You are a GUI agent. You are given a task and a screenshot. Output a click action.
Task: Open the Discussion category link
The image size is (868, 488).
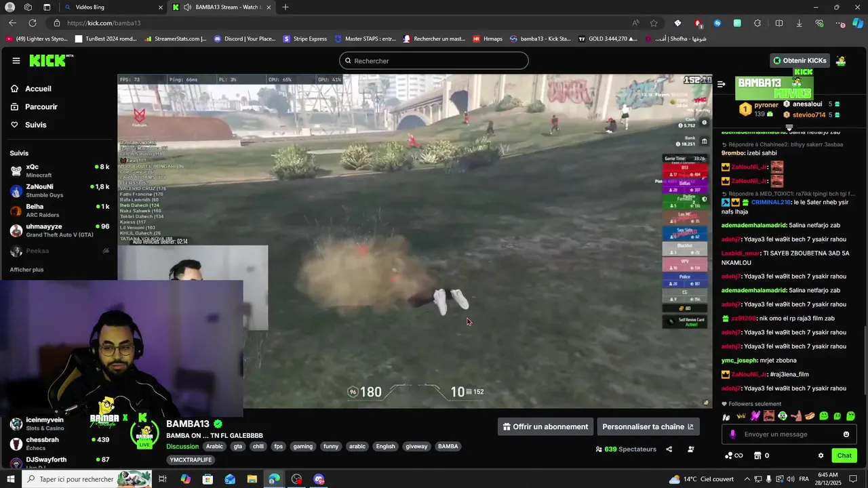tap(182, 446)
